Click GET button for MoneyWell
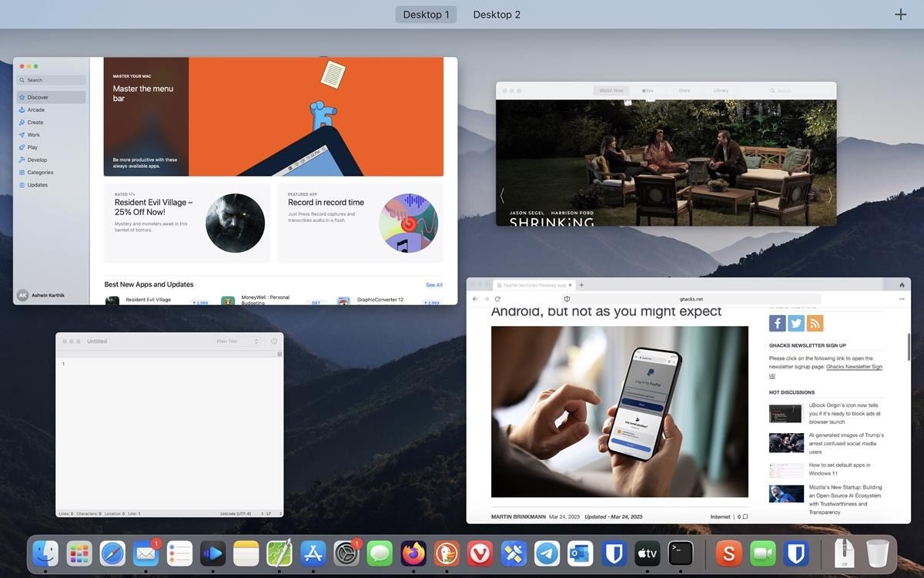Viewport: 924px width, 578px height. pos(316,303)
